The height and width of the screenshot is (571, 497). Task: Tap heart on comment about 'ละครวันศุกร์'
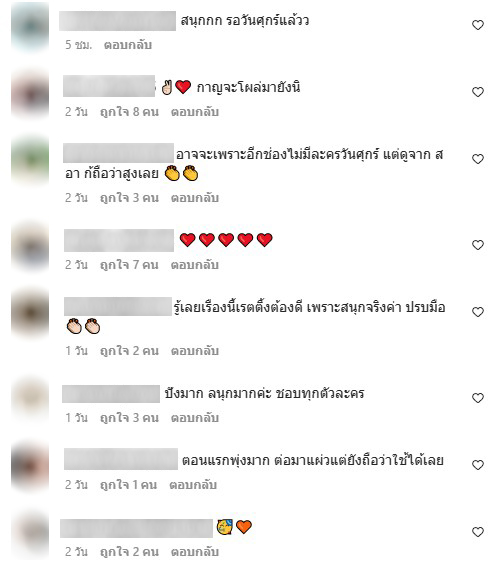[478, 159]
